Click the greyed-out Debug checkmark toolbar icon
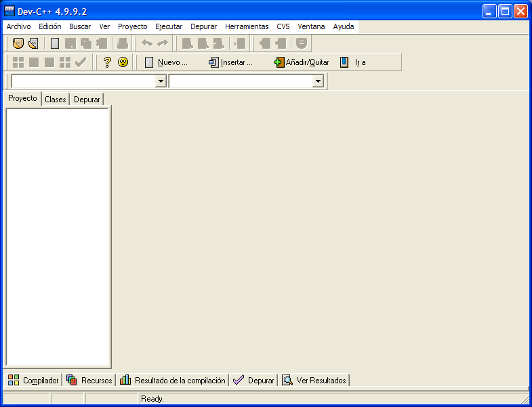532x407 pixels. coord(81,62)
